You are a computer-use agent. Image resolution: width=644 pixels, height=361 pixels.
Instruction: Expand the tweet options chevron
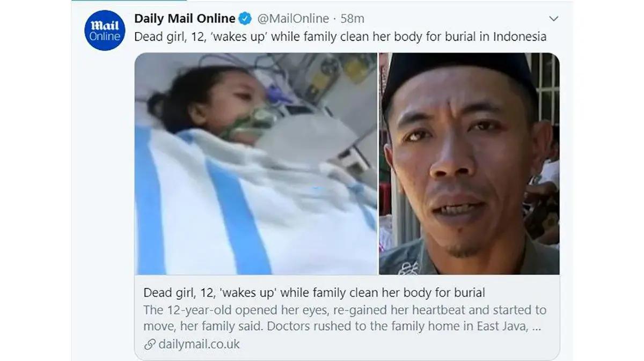tap(554, 19)
